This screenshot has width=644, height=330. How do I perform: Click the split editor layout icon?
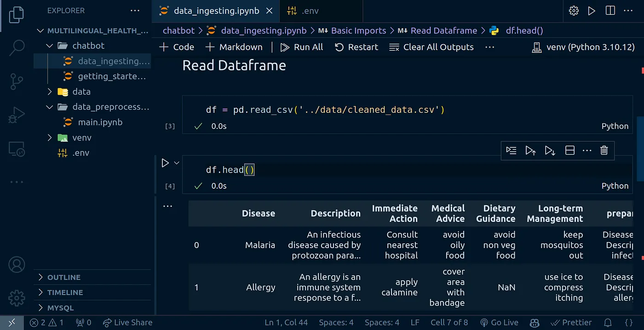click(610, 11)
